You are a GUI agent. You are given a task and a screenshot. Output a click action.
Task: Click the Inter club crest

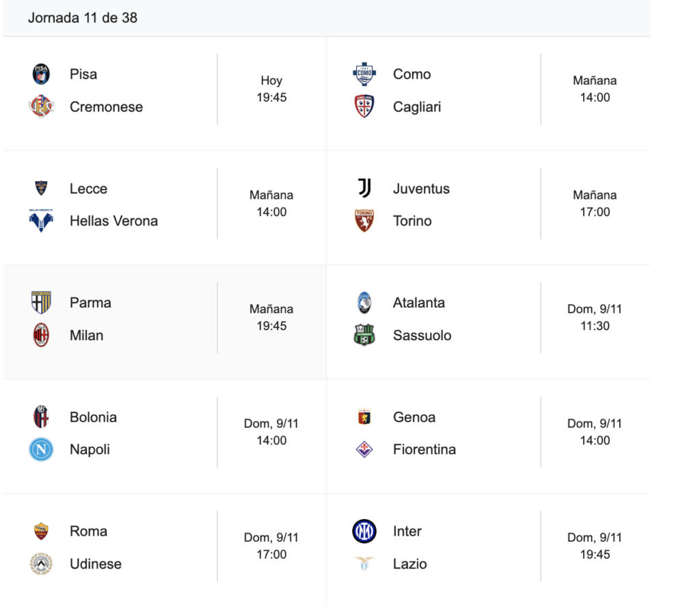pyautogui.click(x=364, y=531)
